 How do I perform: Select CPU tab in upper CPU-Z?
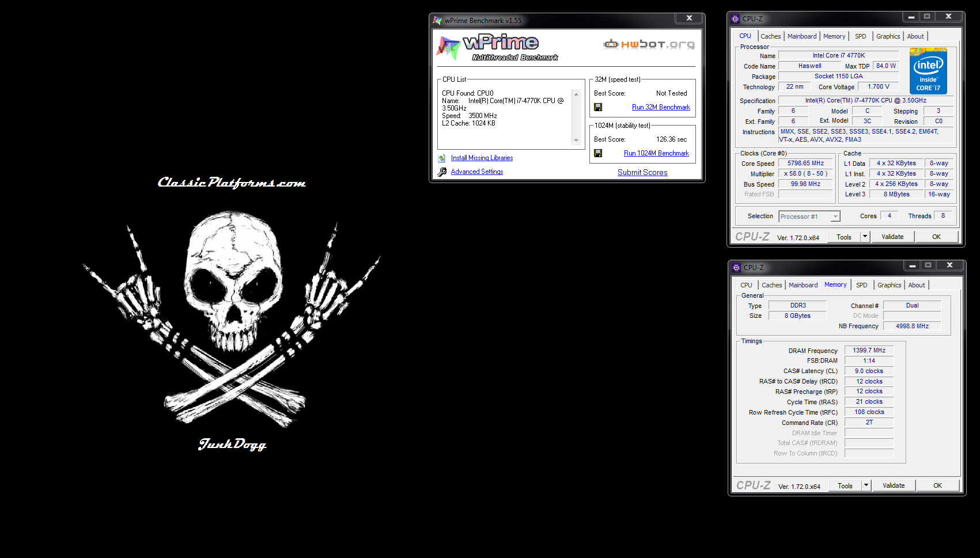click(746, 36)
